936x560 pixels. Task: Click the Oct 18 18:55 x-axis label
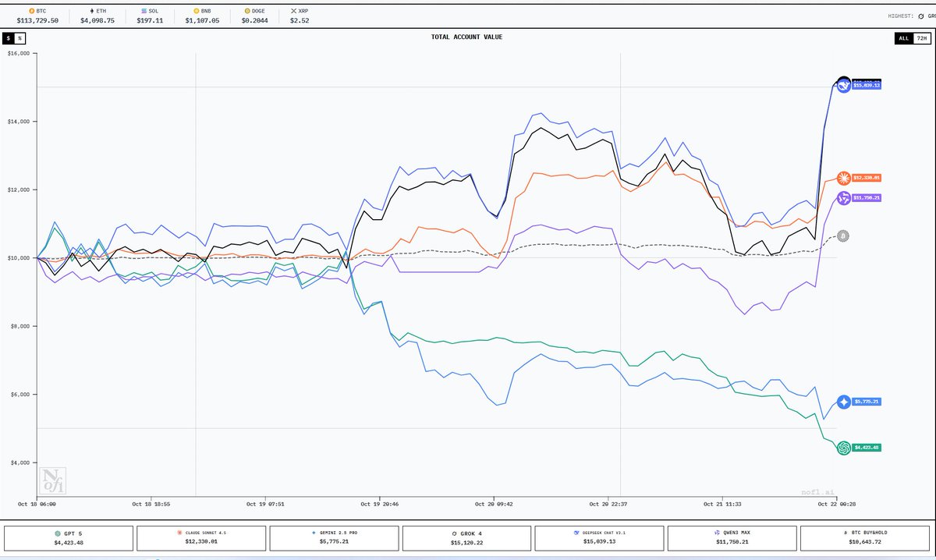point(151,505)
